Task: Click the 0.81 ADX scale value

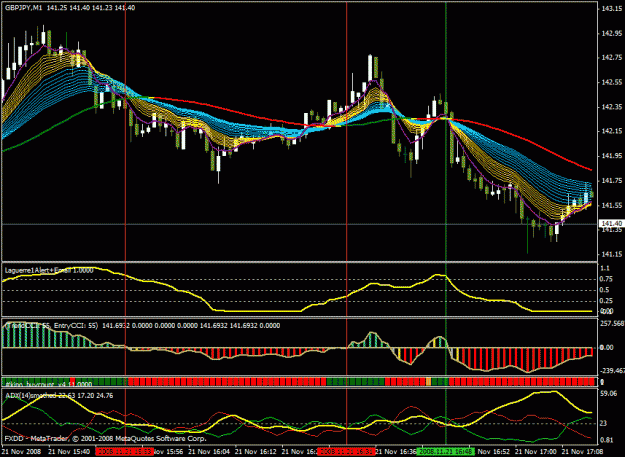Action: 606,440
